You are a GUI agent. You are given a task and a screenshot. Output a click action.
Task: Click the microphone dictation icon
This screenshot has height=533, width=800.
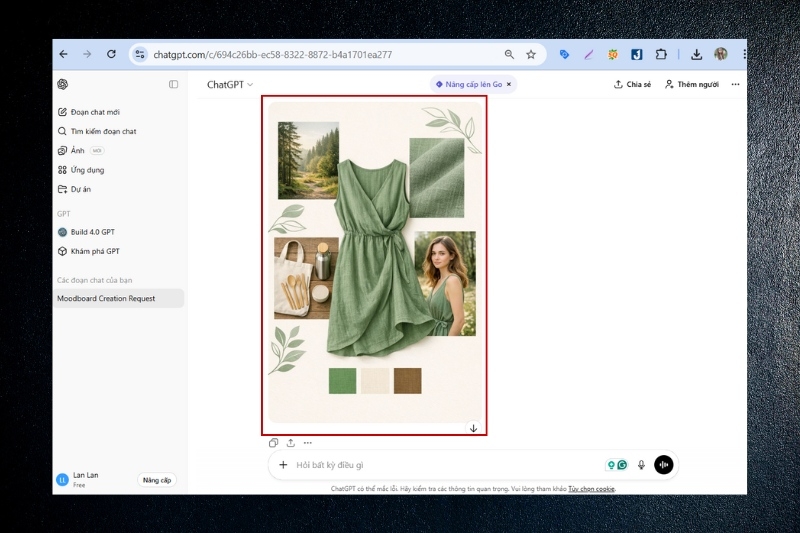(x=642, y=465)
